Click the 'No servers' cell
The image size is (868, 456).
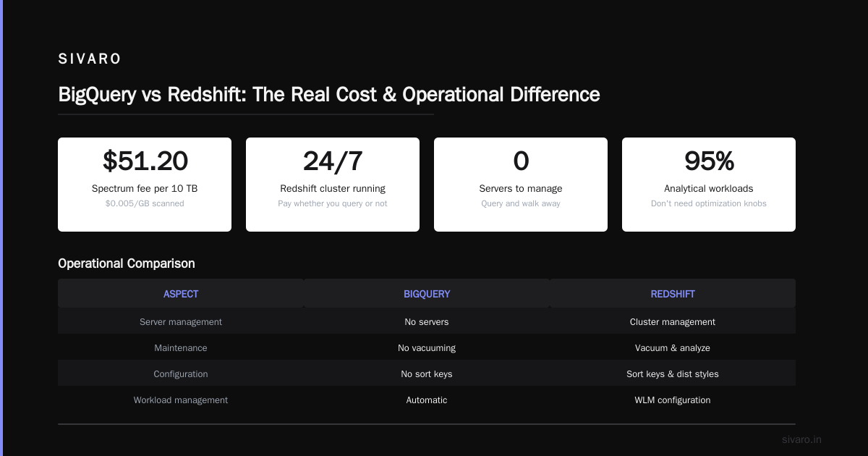click(427, 321)
